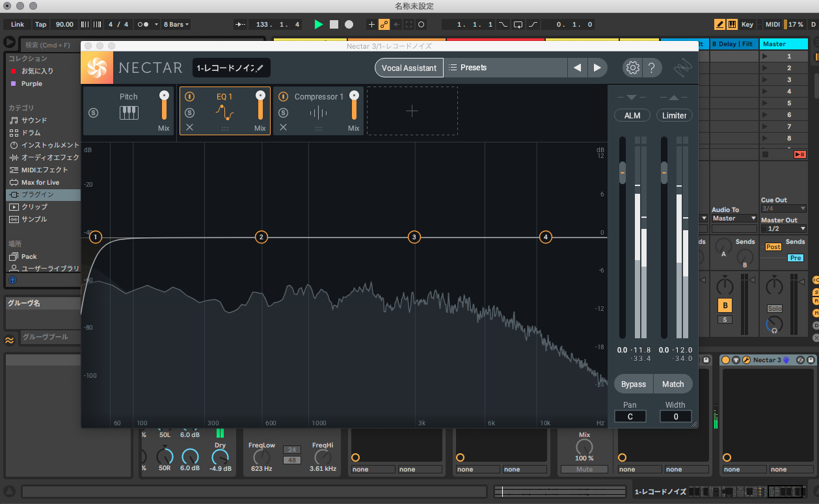Toggle the automation arm button in Ableton
Viewport: 819px width, 504px height.
(x=384, y=24)
